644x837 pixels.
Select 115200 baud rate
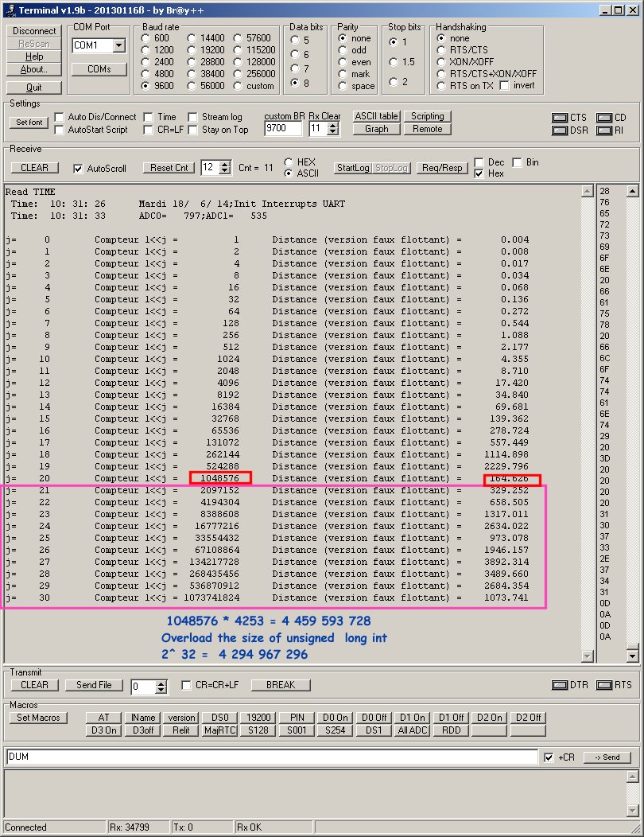tap(238, 50)
